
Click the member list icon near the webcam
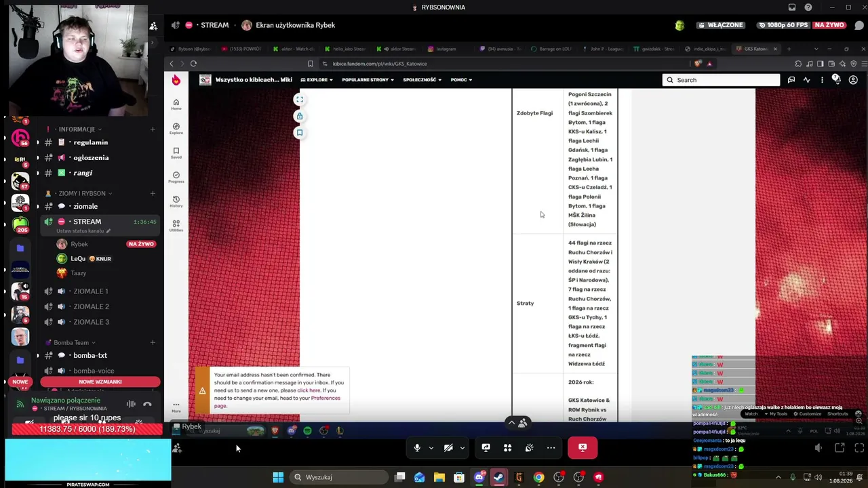(153, 26)
